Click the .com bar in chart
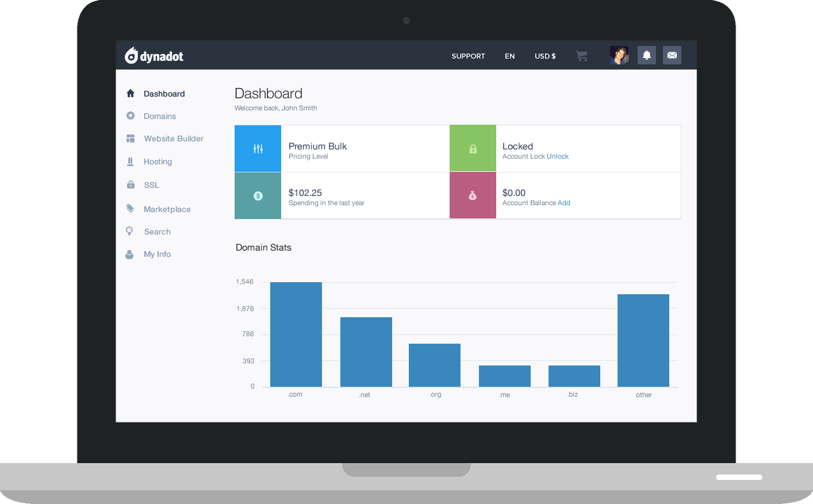Screen dimensions: 813x504 pos(296,334)
